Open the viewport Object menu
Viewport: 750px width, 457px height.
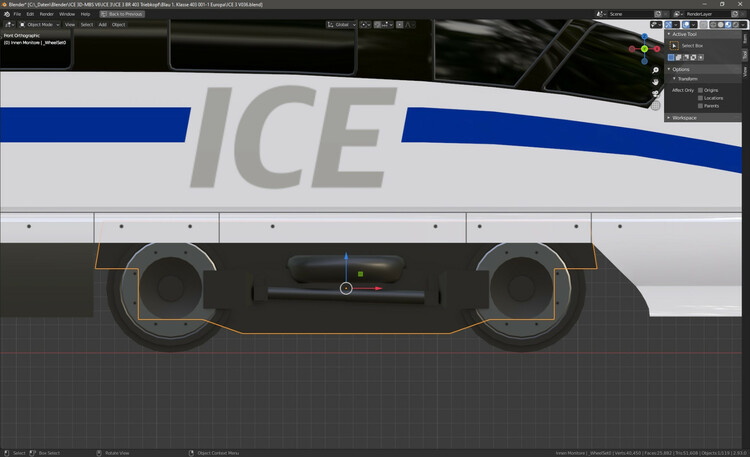[119, 24]
